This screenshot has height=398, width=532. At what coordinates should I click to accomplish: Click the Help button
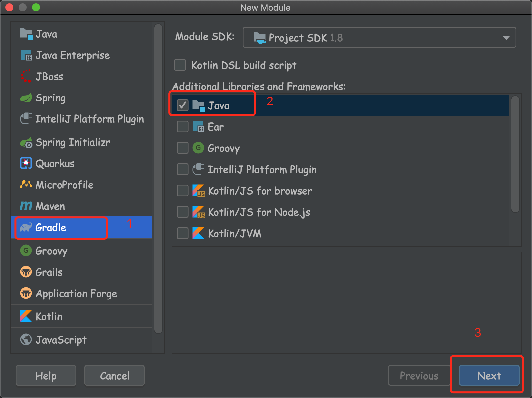[46, 376]
